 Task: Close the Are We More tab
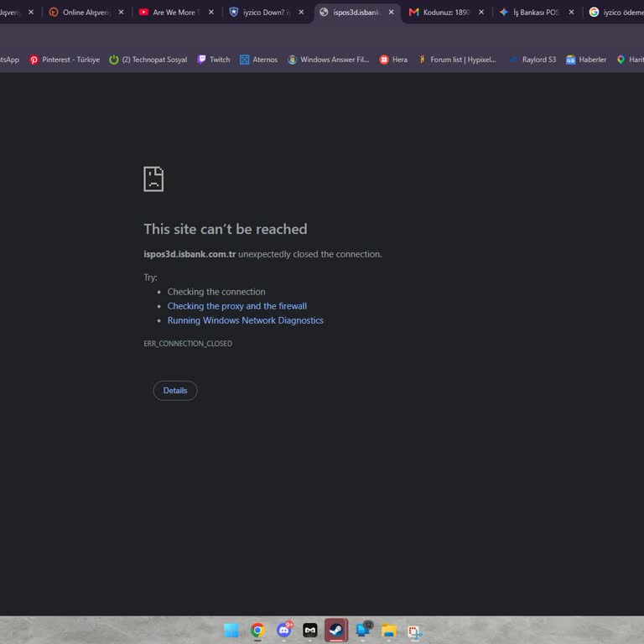[211, 13]
